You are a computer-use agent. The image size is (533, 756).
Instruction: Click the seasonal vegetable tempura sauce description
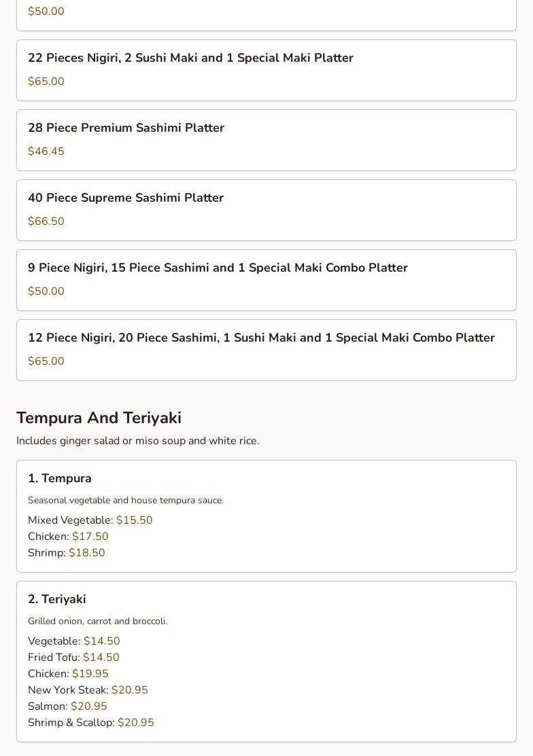coord(126,501)
